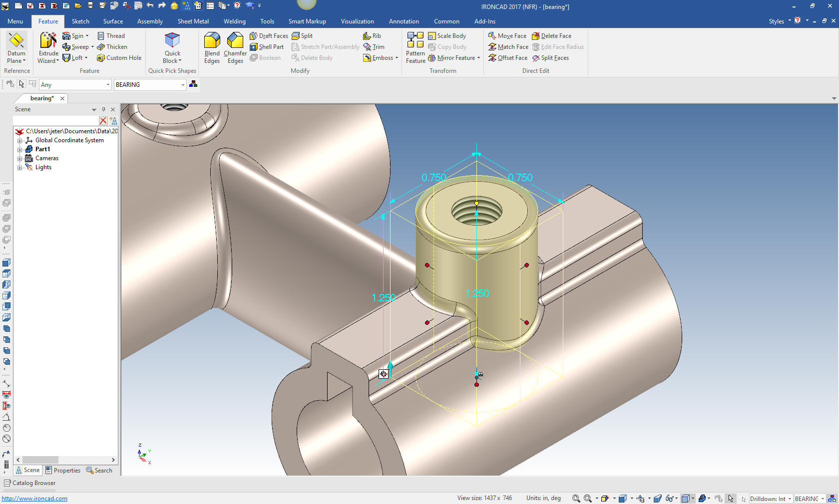Open the Datum Plane tool
The height and width of the screenshot is (504, 839).
tap(16, 48)
